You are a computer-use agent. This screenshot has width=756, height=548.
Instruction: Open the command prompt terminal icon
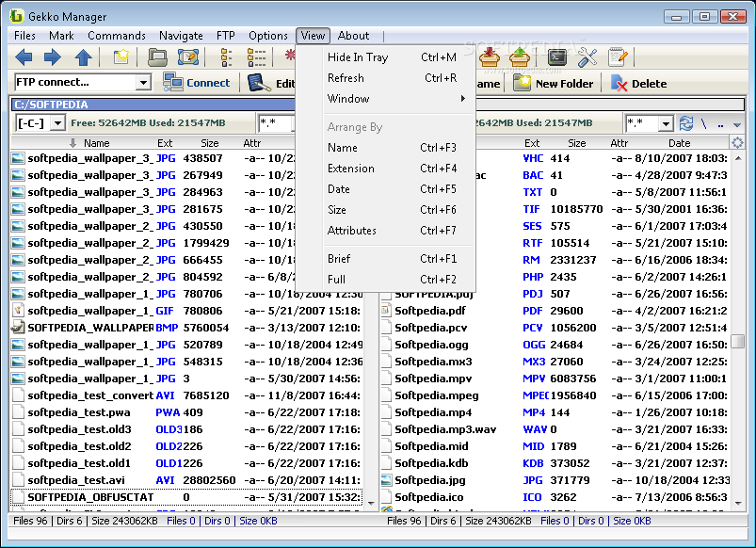pyautogui.click(x=557, y=57)
